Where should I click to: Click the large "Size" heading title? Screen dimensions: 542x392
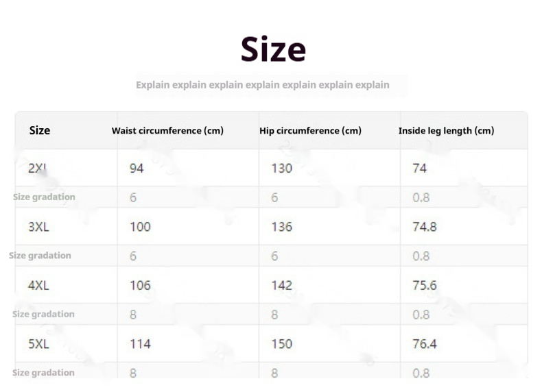(x=273, y=49)
